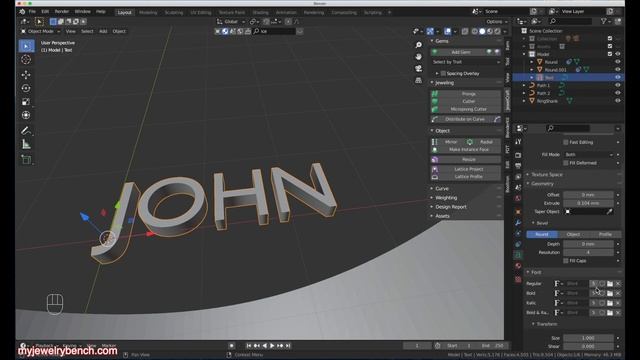Select the 3D Cursor tool
The height and width of the screenshot is (360, 640).
(26, 60)
